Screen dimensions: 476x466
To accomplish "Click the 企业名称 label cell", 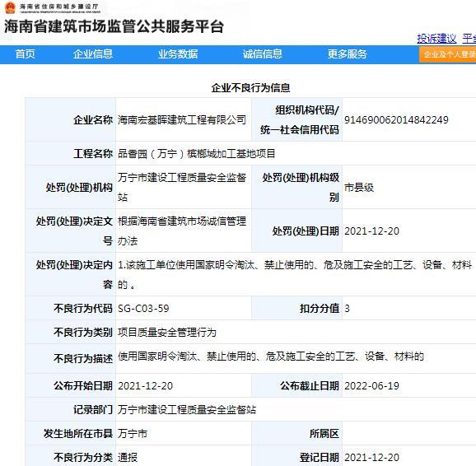I will pyautogui.click(x=71, y=120).
